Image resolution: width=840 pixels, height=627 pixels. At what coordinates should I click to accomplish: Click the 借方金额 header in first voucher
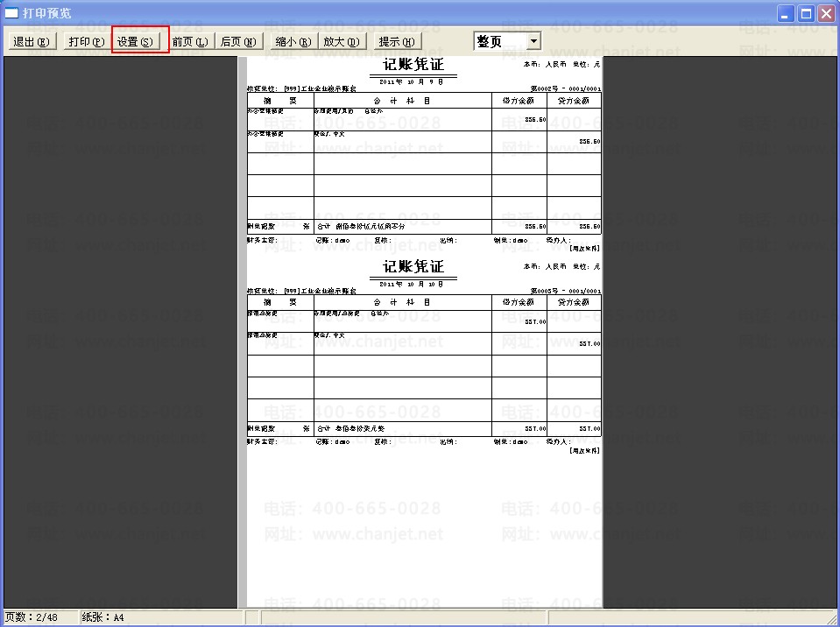pos(519,101)
